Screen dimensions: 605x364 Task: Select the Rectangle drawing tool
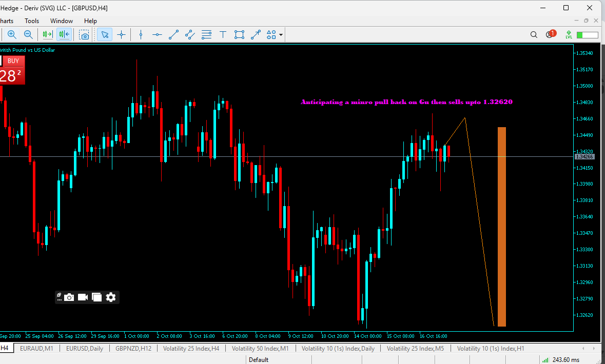pos(239,34)
